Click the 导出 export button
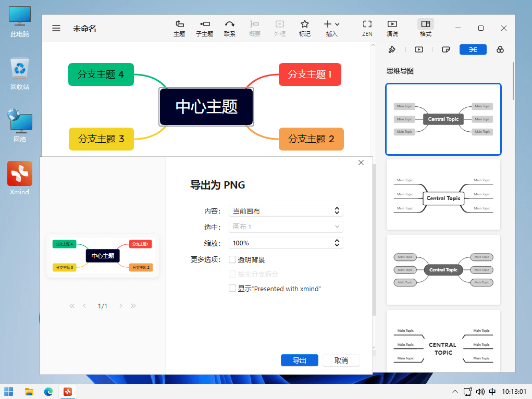The width and height of the screenshot is (532, 399). coord(300,360)
